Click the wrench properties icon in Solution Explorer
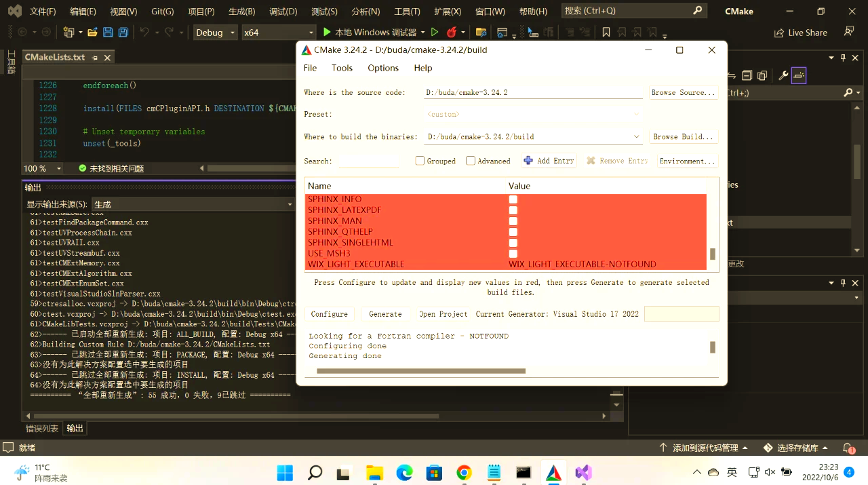 783,75
